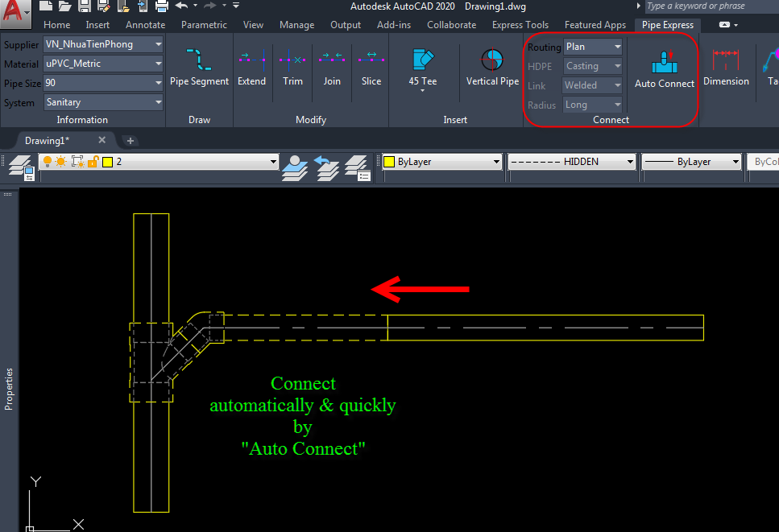Open the Material dropdown uPVC_Metric
This screenshot has height=532, width=779.
(x=103, y=64)
